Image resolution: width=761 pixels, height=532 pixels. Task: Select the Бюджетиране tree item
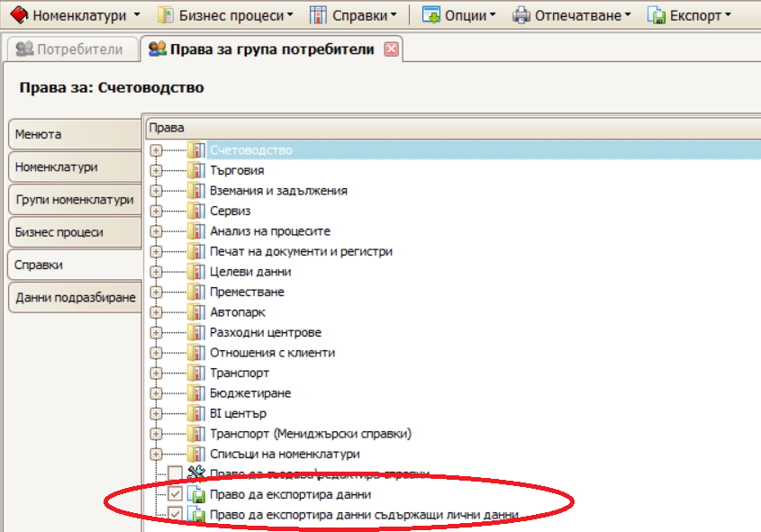(x=249, y=393)
